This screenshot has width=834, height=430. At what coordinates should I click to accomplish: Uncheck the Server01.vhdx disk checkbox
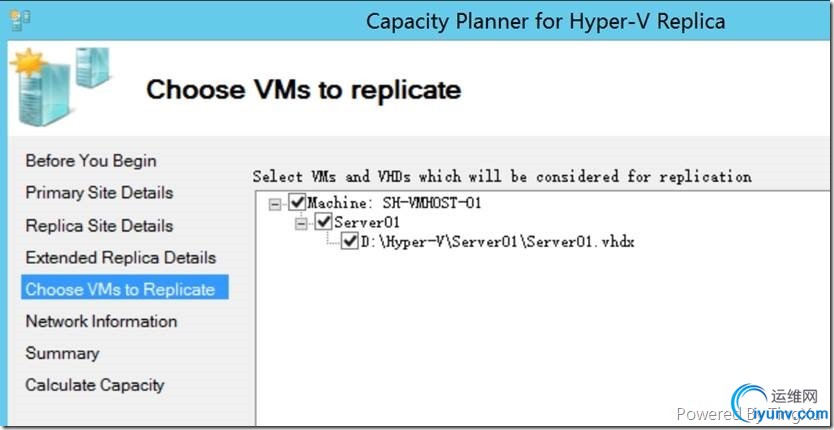[349, 241]
